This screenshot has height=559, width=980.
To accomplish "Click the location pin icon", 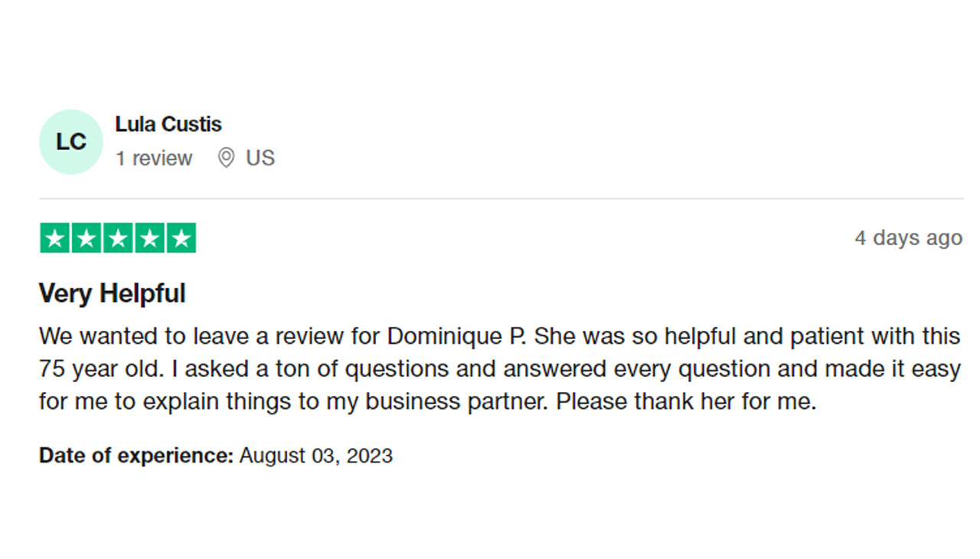I will 226,159.
